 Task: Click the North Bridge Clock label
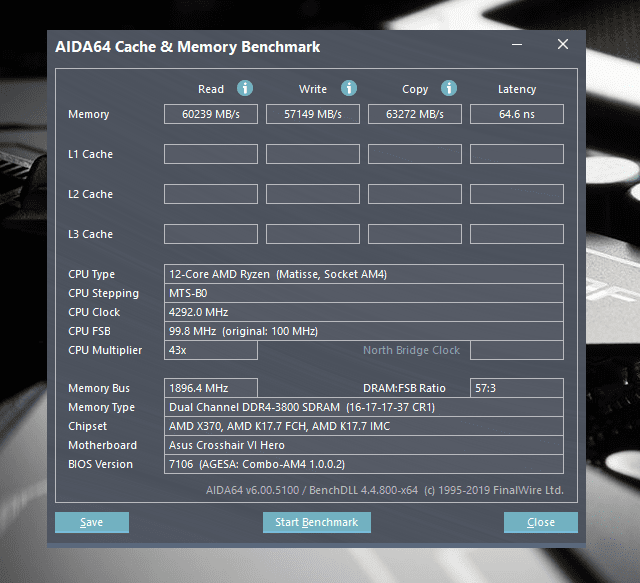click(411, 350)
